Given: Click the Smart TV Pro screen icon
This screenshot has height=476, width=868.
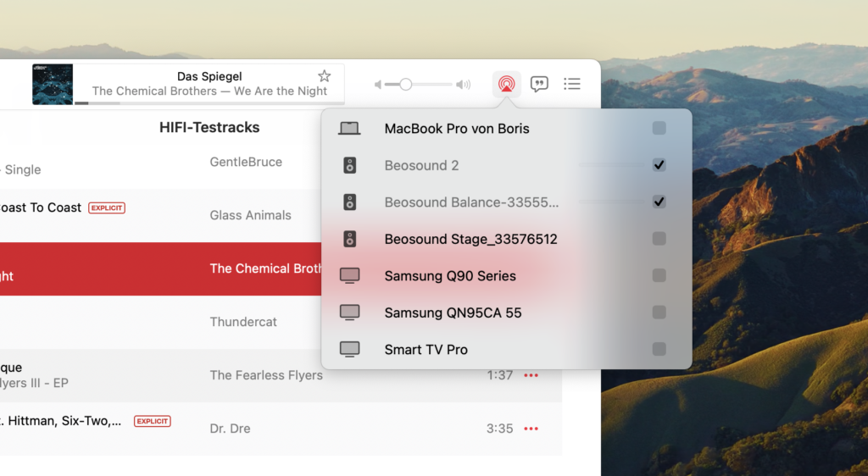Looking at the screenshot, I should [350, 350].
